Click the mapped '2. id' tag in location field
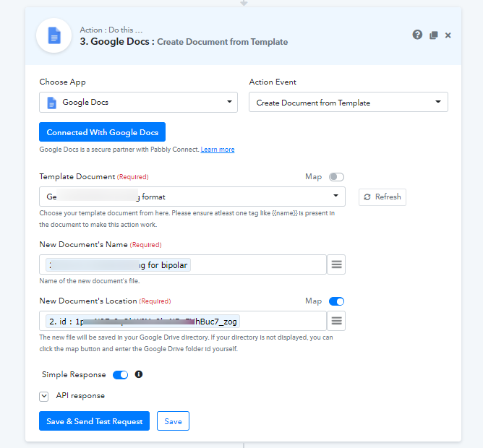 coord(143,322)
